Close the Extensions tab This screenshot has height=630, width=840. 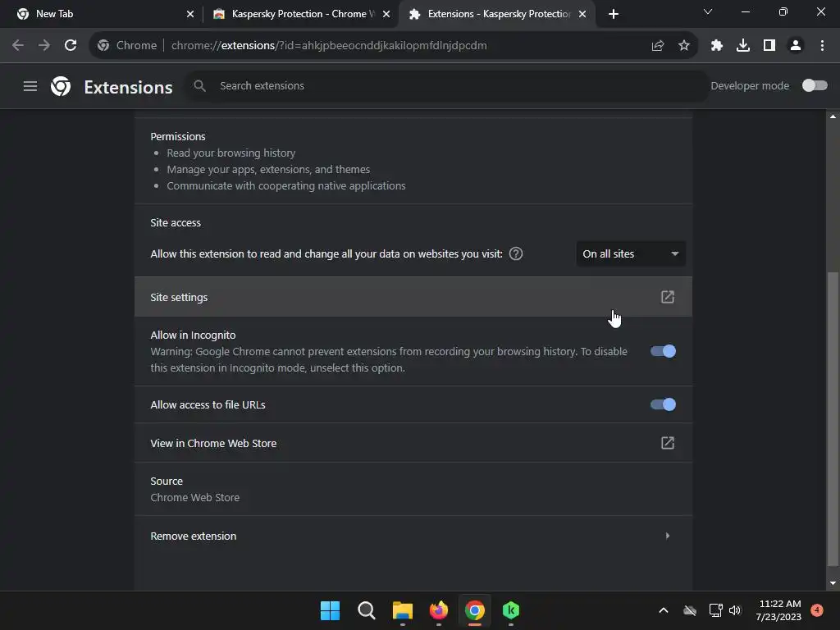[582, 15]
